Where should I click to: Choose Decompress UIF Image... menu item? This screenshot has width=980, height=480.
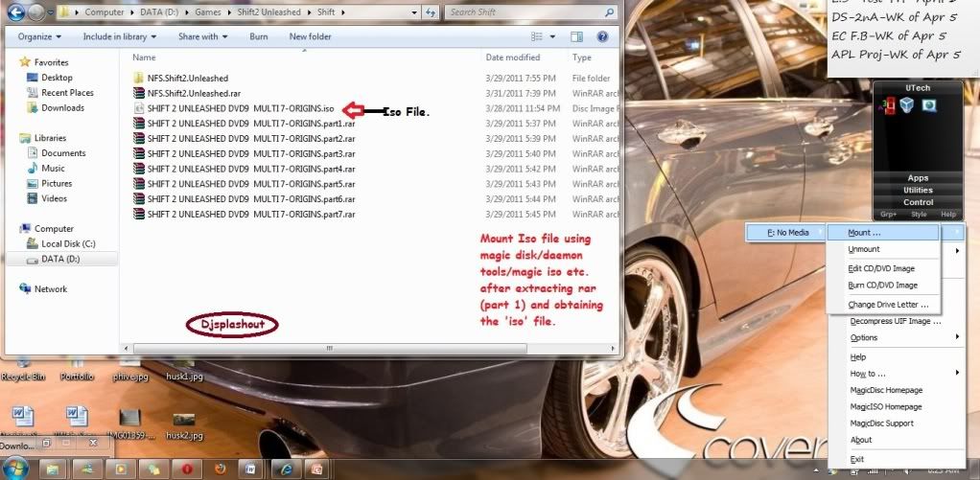pos(896,322)
